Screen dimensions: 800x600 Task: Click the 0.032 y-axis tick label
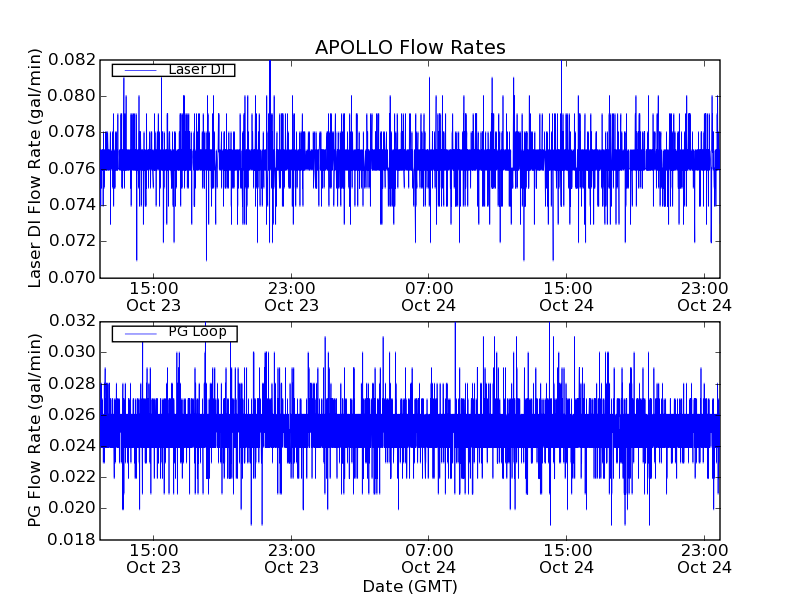coord(72,321)
